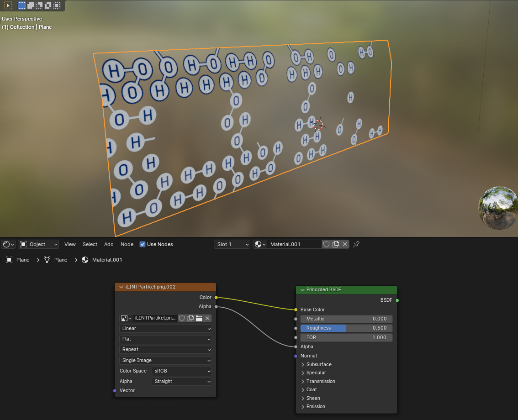
Task: Open the editor type selector icon
Action: click(x=8, y=244)
